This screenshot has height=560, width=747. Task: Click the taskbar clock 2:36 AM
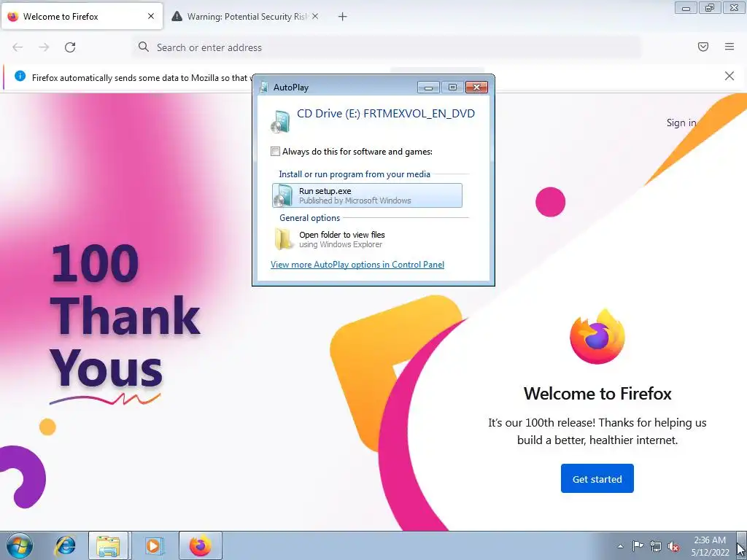[710, 540]
